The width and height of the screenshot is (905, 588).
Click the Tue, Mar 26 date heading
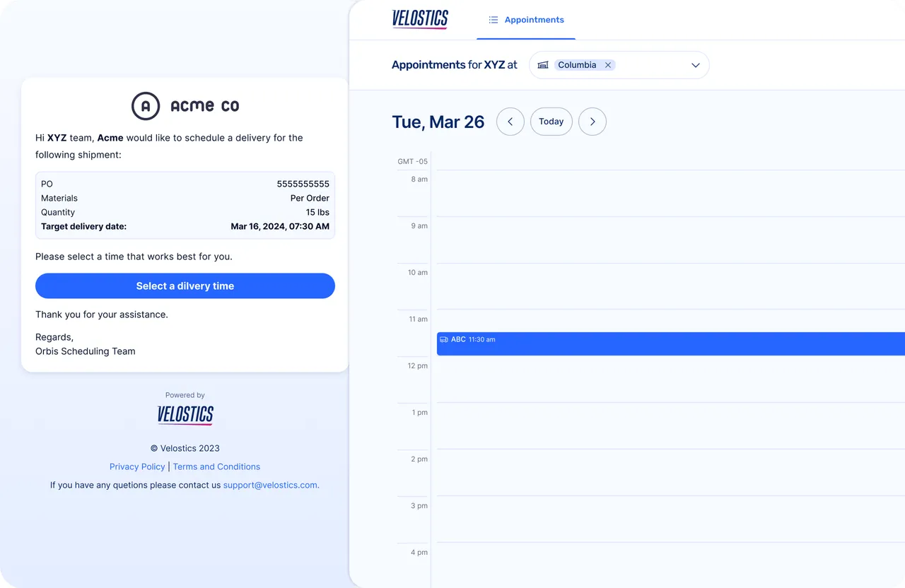click(438, 122)
